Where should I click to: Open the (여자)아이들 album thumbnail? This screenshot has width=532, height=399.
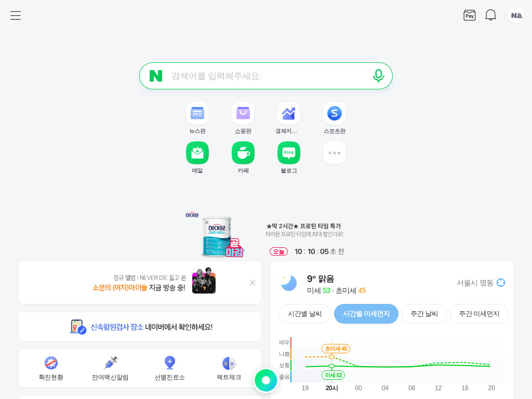coord(204,280)
